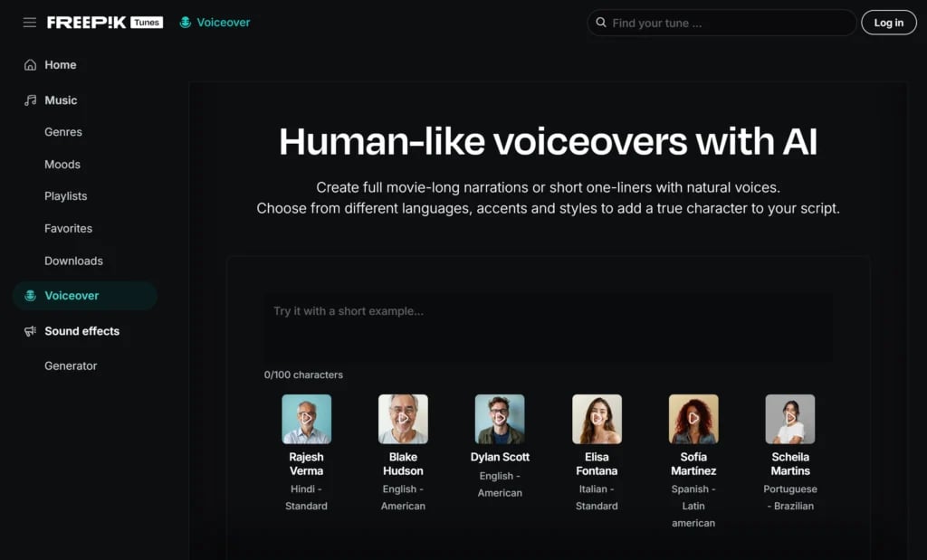
Task: Click the Music note icon in the sidebar
Action: [x=30, y=100]
